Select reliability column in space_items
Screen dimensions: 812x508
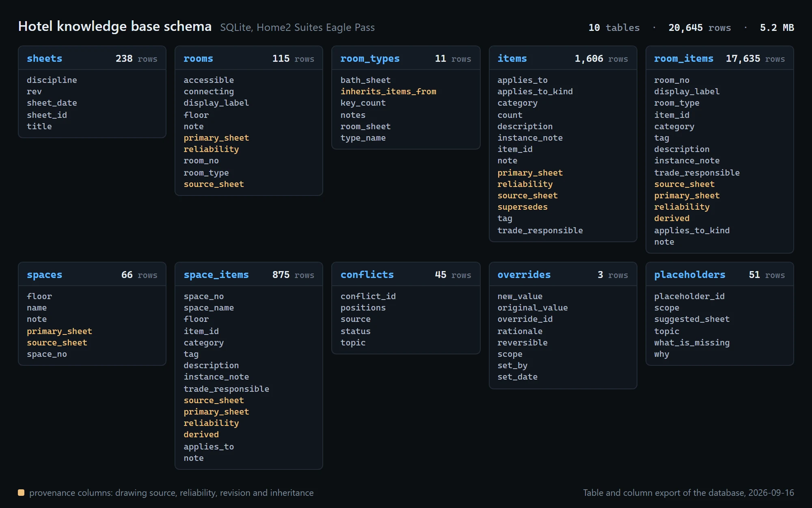click(211, 423)
